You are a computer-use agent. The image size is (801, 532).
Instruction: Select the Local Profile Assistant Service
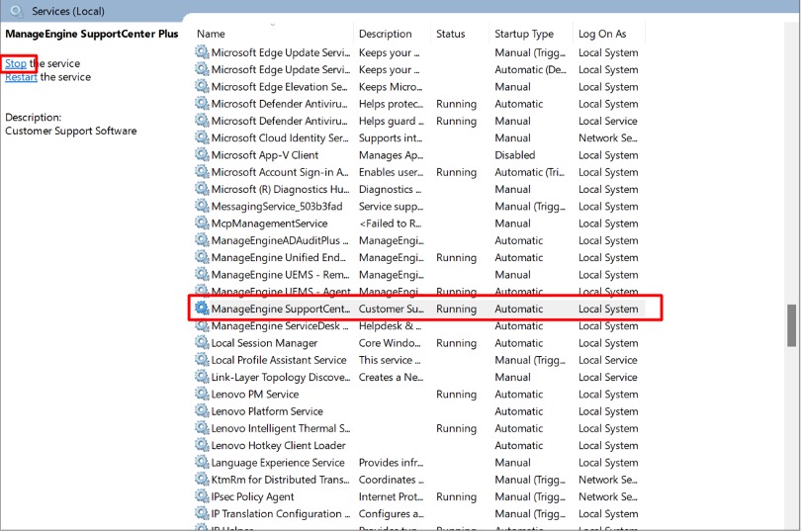tap(279, 360)
